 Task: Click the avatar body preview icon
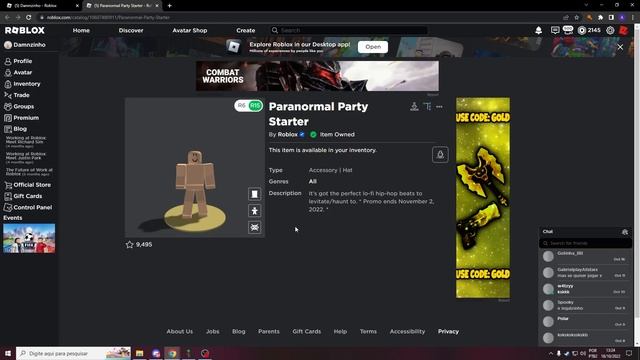click(254, 211)
